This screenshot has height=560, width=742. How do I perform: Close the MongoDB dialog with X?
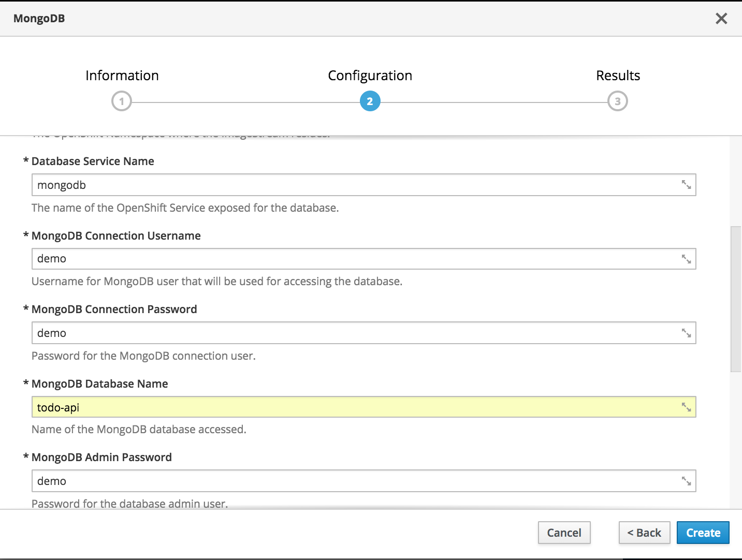(x=721, y=19)
